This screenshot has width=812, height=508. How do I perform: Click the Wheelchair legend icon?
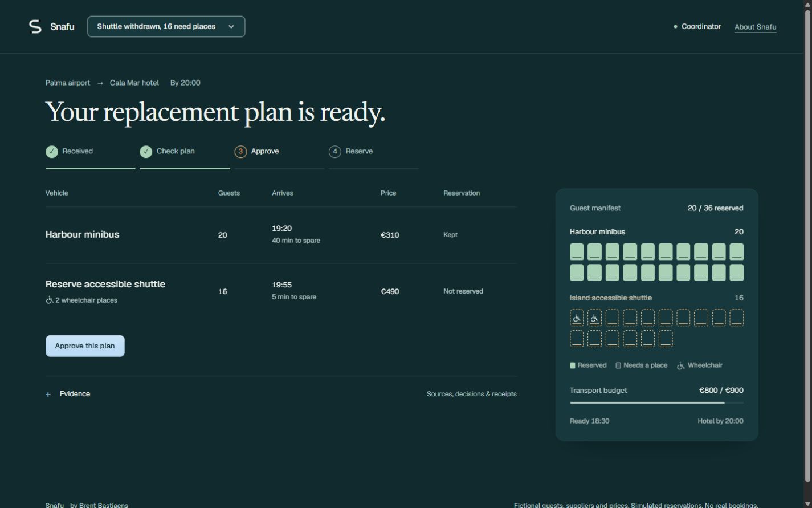coord(680,365)
